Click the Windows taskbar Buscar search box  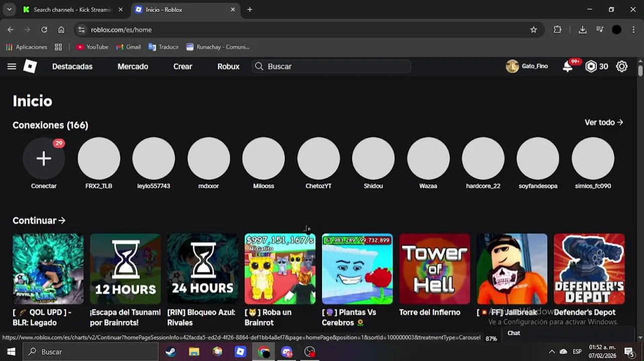(x=90, y=351)
